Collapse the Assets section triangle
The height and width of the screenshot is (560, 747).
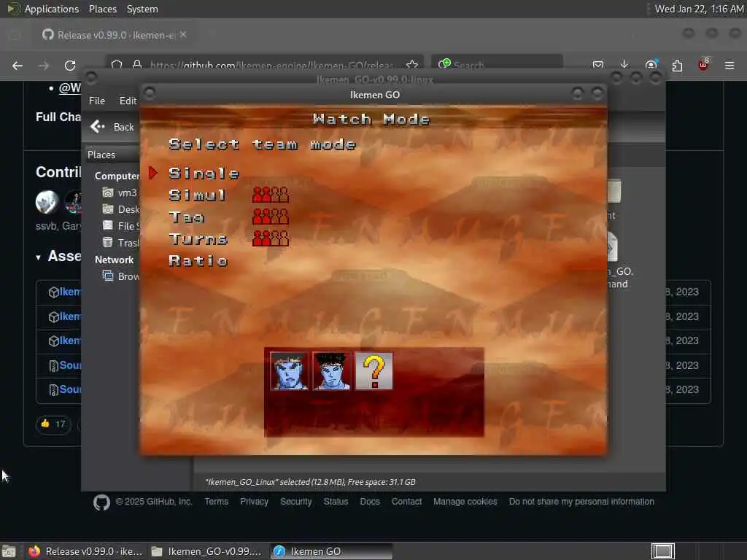39,257
